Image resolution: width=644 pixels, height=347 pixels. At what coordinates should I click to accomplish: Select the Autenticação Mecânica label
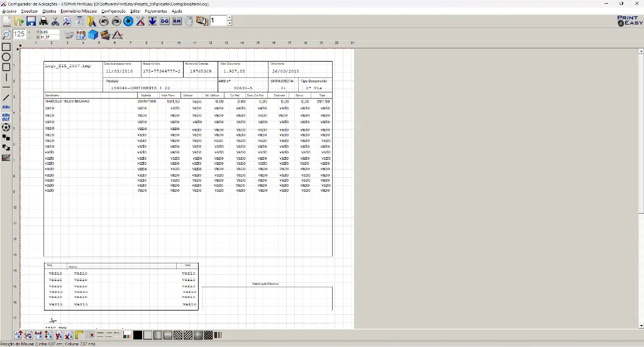tap(265, 284)
